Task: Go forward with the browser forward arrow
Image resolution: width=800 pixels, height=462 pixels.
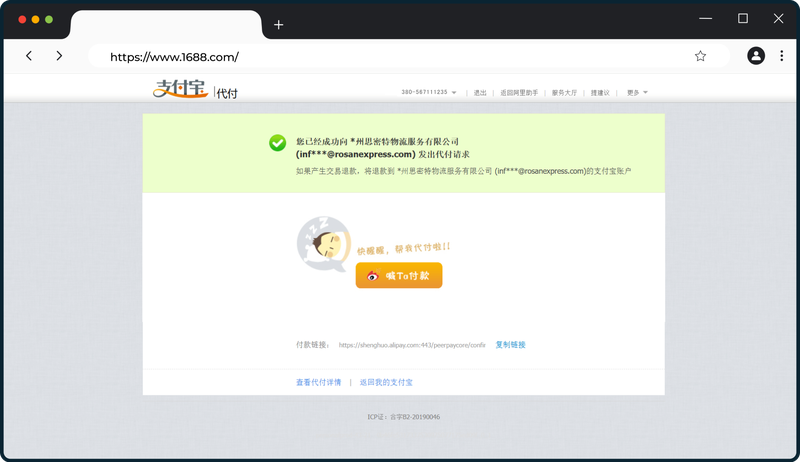Action: [x=59, y=56]
